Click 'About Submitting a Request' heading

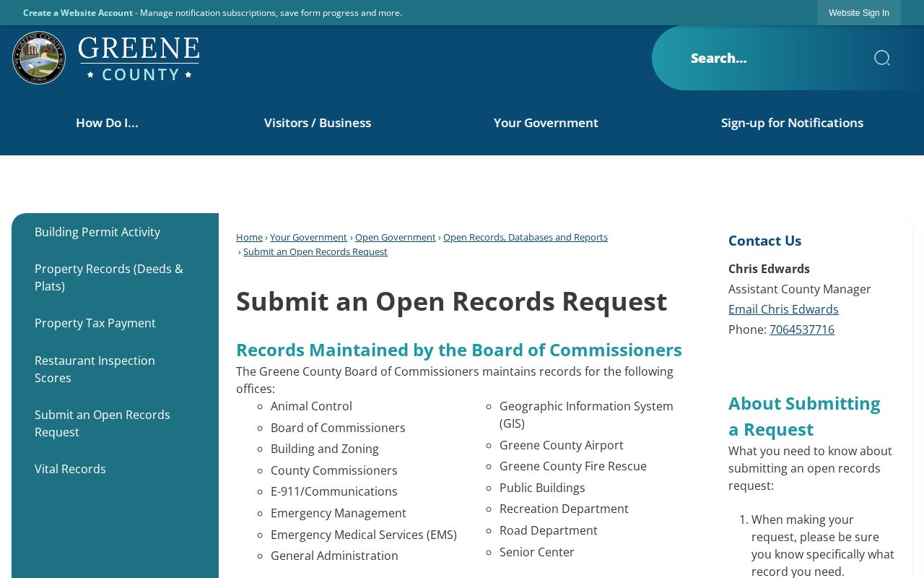(x=804, y=416)
